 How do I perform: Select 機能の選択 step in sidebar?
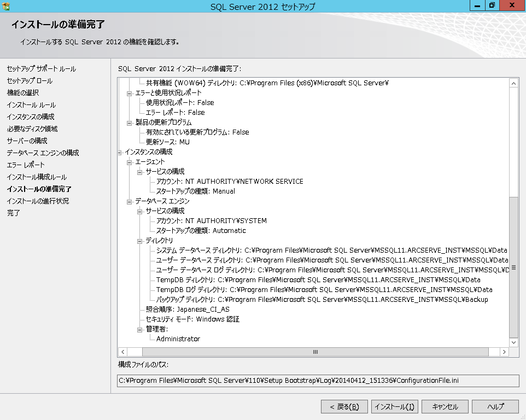(23, 92)
